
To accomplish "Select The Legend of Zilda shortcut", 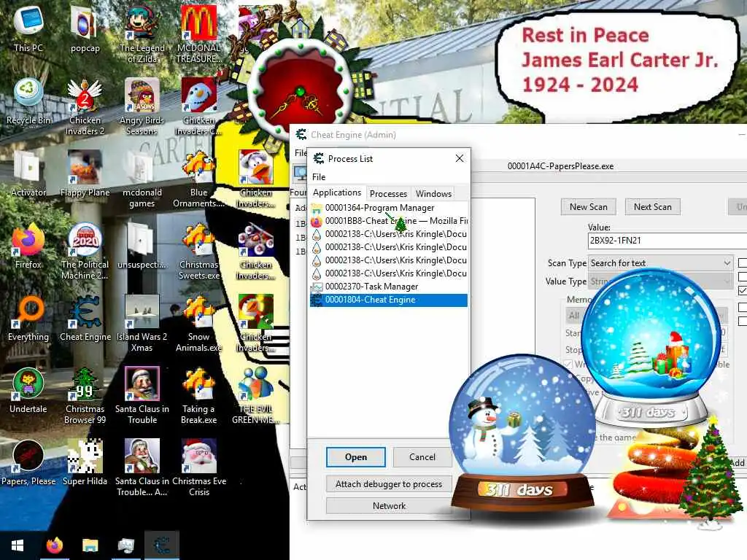I will pyautogui.click(x=142, y=34).
